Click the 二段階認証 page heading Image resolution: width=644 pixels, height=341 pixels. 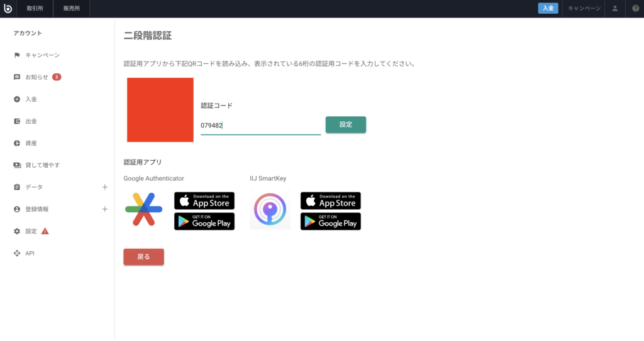pos(148,36)
